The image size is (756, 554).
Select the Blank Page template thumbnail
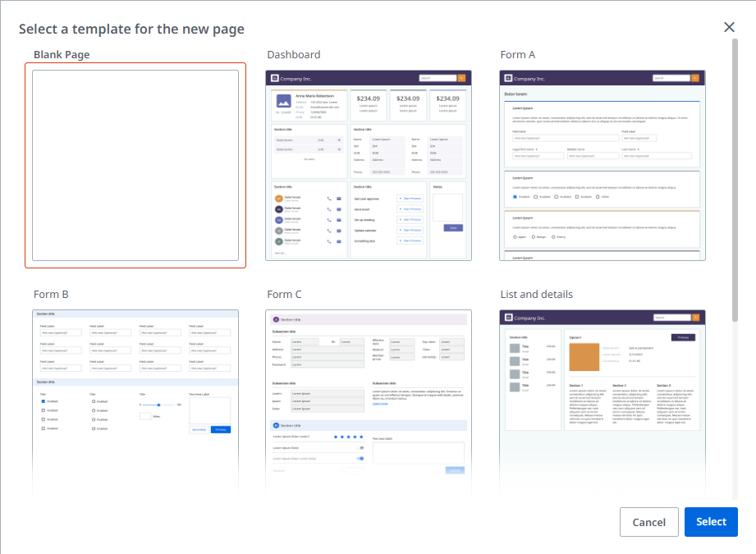point(135,166)
